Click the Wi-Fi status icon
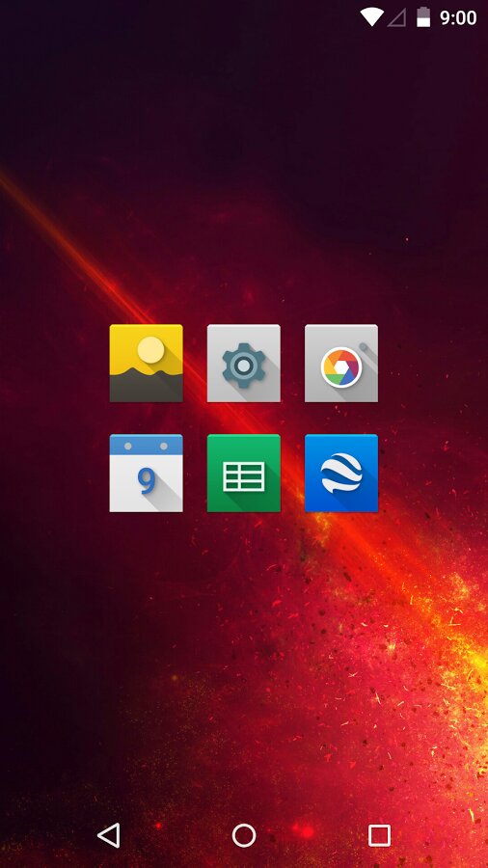The image size is (488, 868). click(x=372, y=17)
